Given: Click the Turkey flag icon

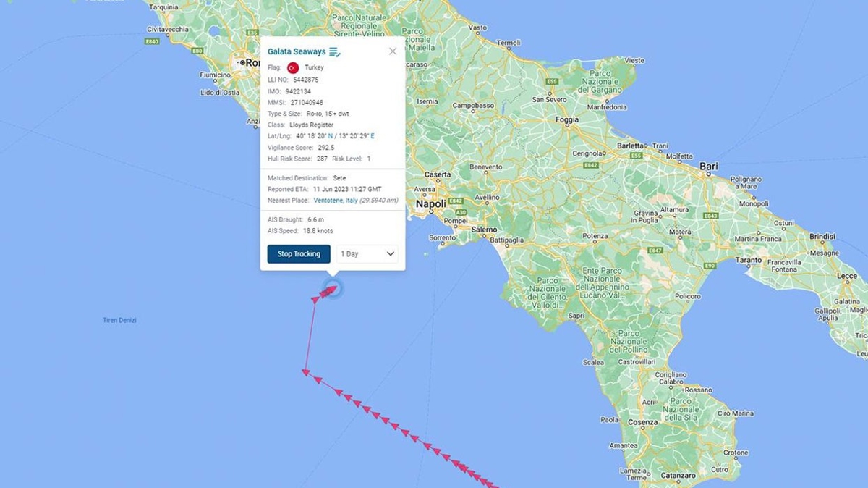Looking at the screenshot, I should [293, 67].
